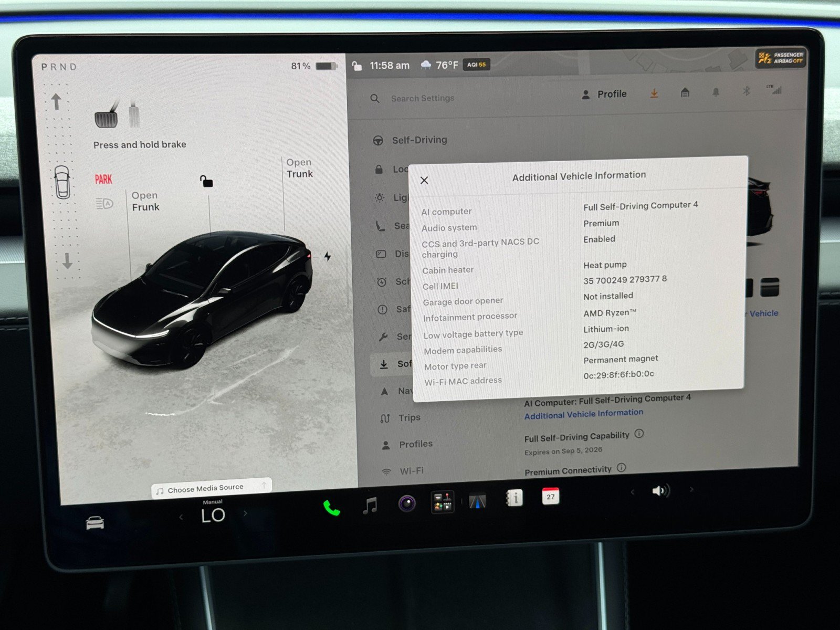Open car controls icon in bottom bar
This screenshot has height=630, width=840.
click(x=95, y=522)
